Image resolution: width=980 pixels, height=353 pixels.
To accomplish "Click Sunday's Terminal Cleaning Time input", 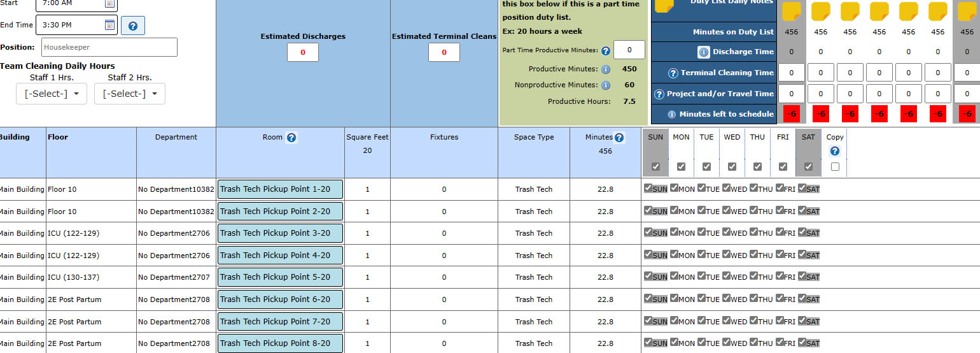I will click(x=791, y=73).
